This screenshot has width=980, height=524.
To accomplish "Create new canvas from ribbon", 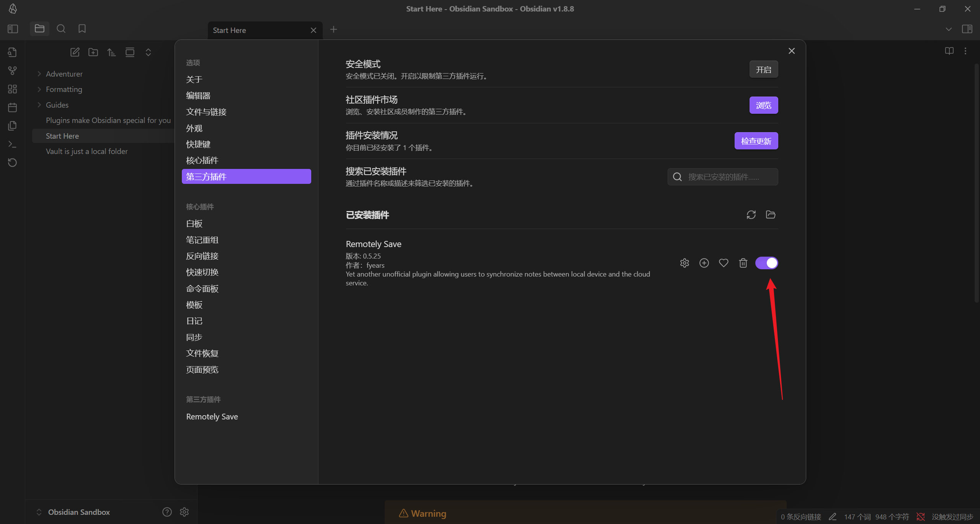I will point(12,89).
